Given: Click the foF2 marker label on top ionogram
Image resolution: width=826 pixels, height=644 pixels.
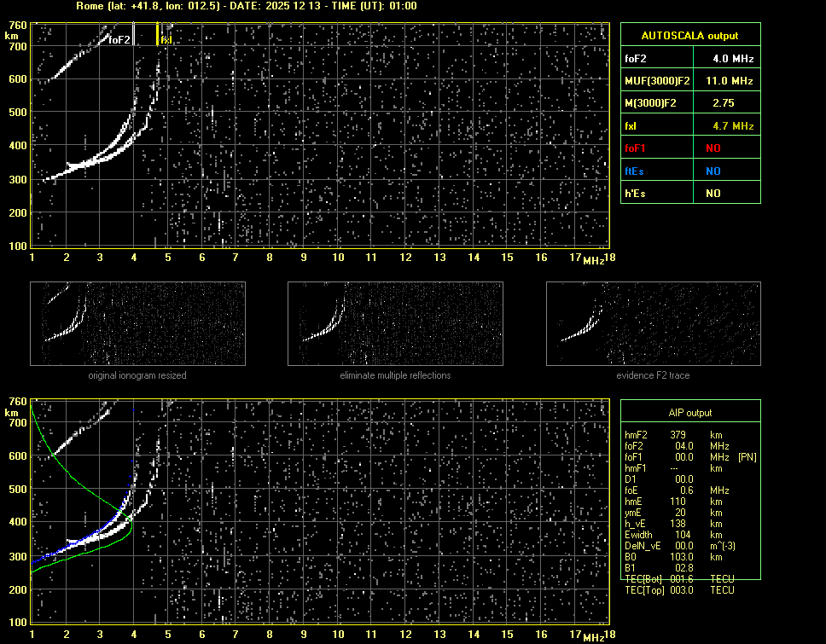Looking at the screenshot, I should (119, 39).
